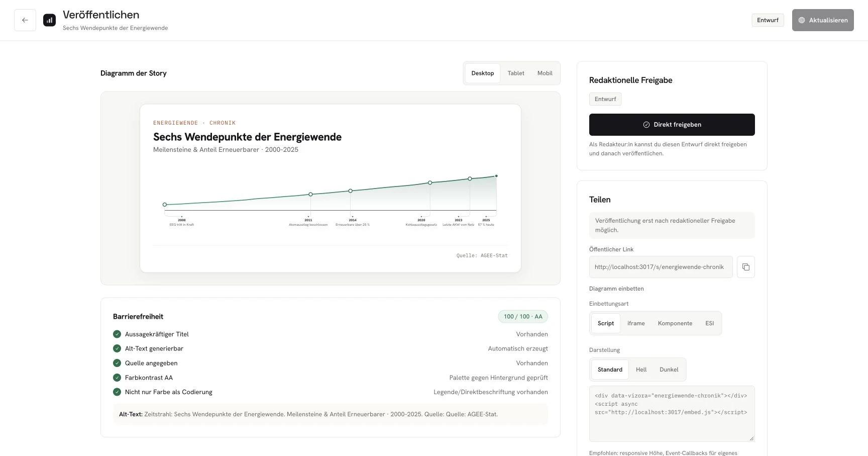This screenshot has width=868, height=456.
Task: Click the Aktualisieren button
Action: pos(823,20)
